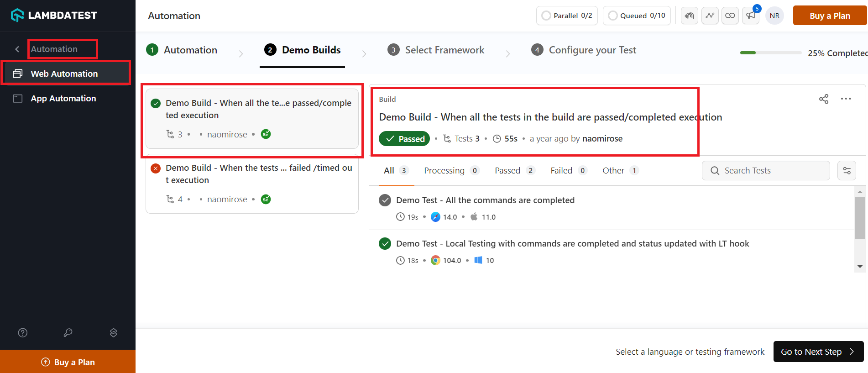868x373 pixels.
Task: Click the analytics graph icon in header
Action: pos(710,16)
